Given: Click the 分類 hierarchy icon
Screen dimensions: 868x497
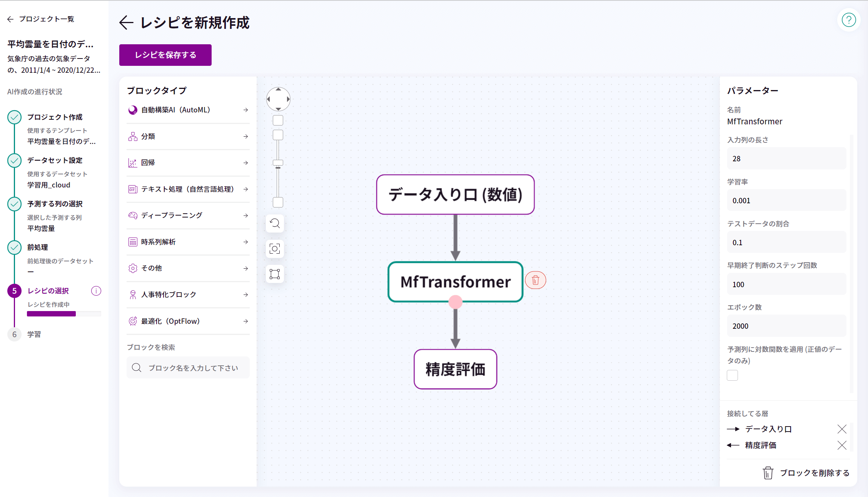Looking at the screenshot, I should (x=133, y=137).
